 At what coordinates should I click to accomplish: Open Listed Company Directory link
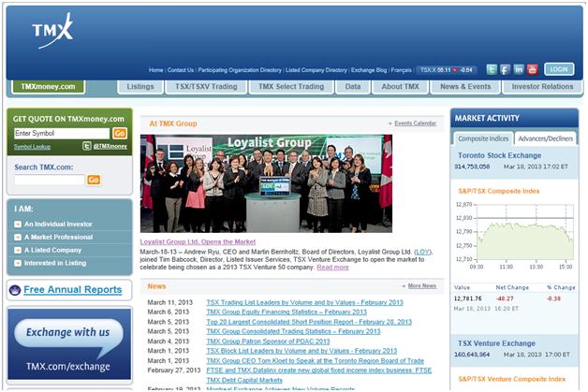(316, 70)
